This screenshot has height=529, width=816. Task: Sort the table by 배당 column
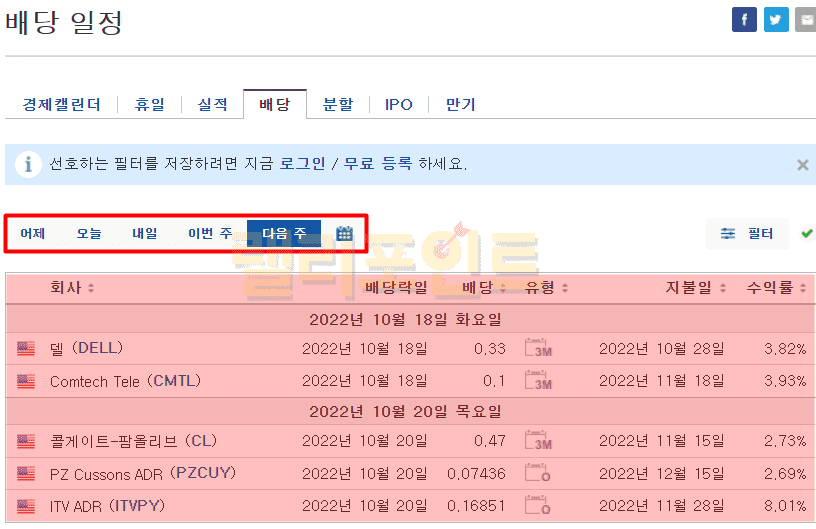[x=484, y=288]
